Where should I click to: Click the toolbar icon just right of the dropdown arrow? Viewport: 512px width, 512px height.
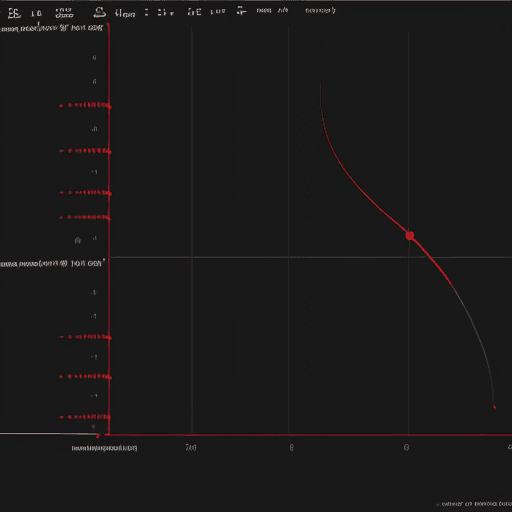194,12
